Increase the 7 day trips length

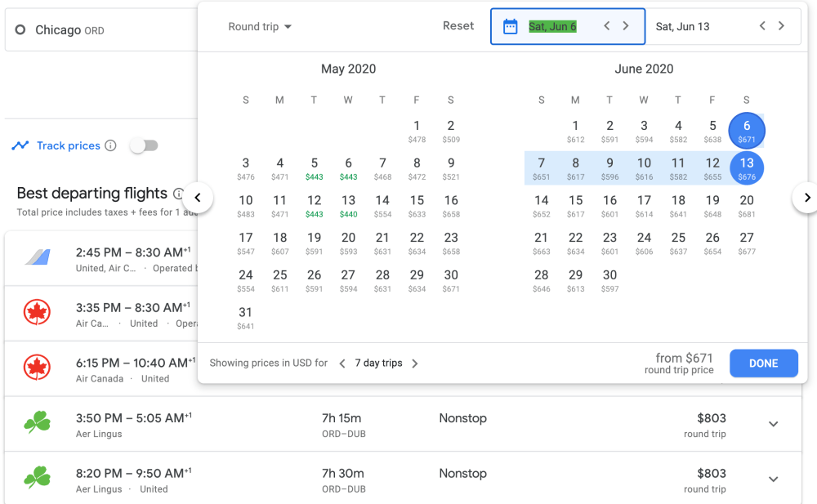coord(415,364)
